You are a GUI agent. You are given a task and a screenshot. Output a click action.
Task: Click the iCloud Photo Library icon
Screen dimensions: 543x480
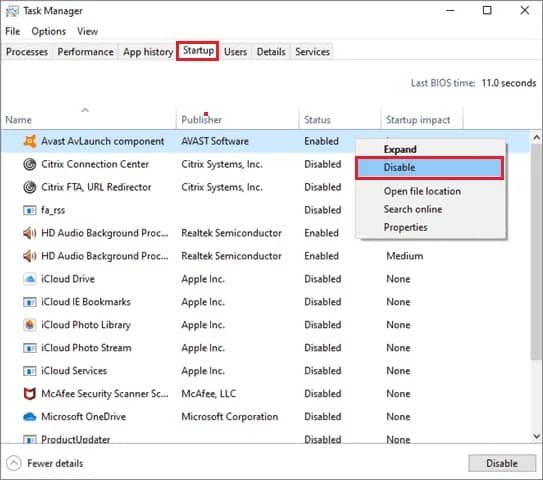tap(30, 325)
